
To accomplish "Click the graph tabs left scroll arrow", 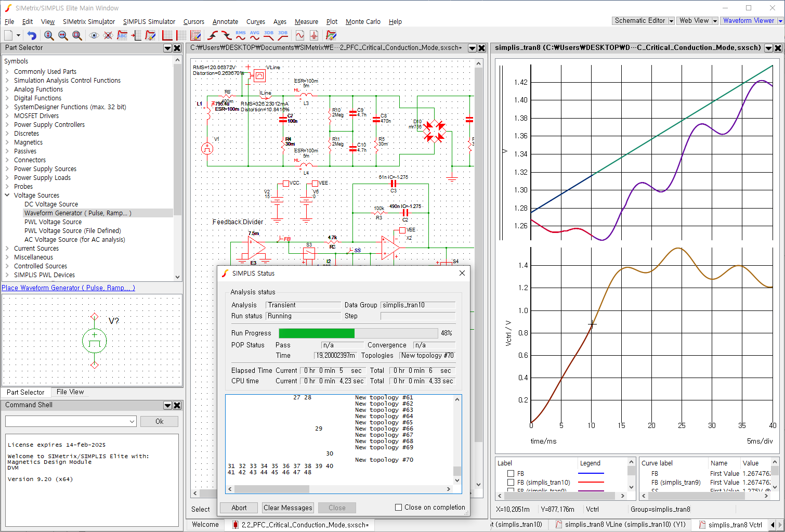I will [771, 524].
